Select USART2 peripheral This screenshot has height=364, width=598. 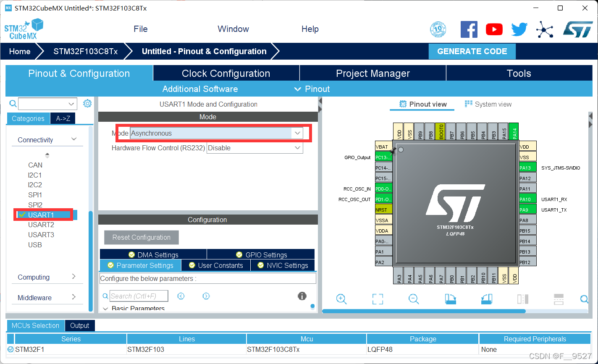[x=41, y=225]
